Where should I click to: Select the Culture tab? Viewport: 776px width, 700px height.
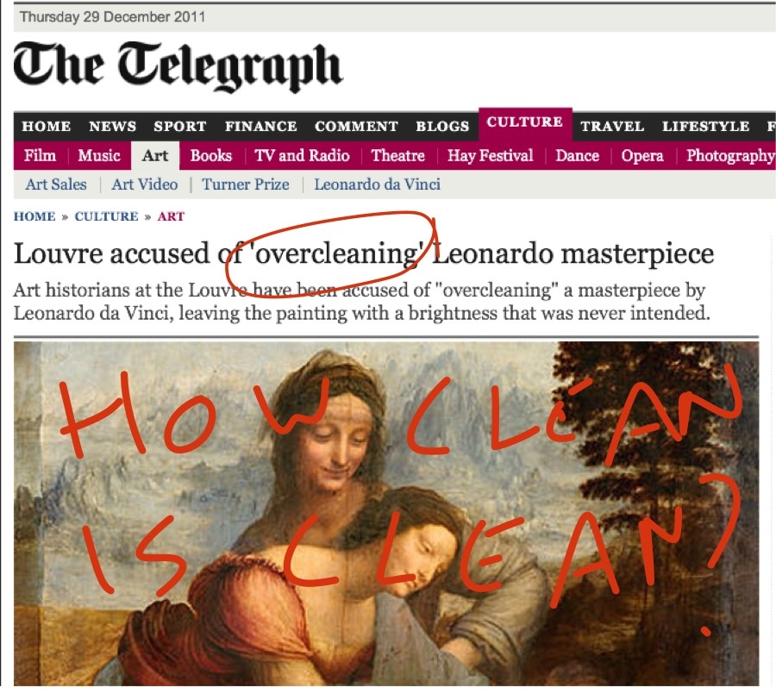(x=524, y=122)
